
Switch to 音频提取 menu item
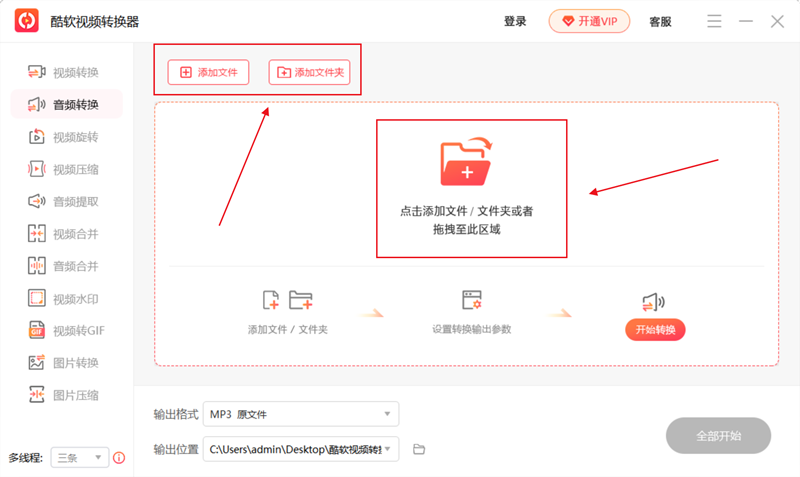(x=66, y=202)
